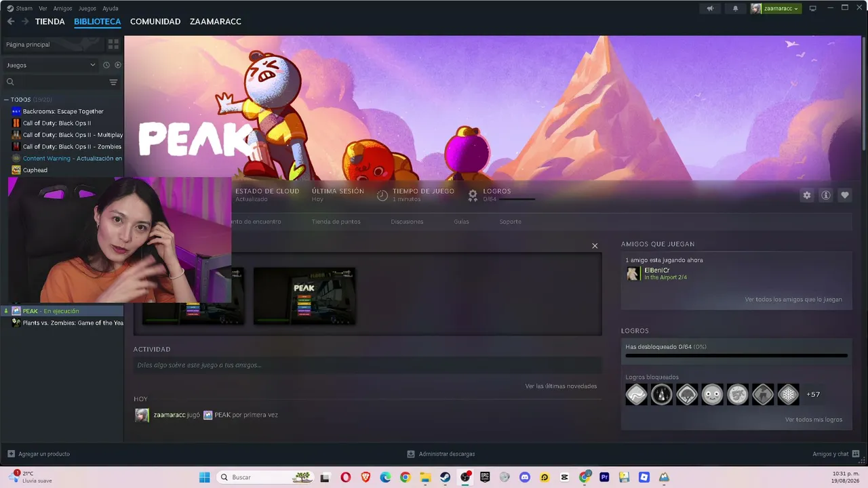
Task: Switch library to grid collections view
Action: click(x=113, y=44)
